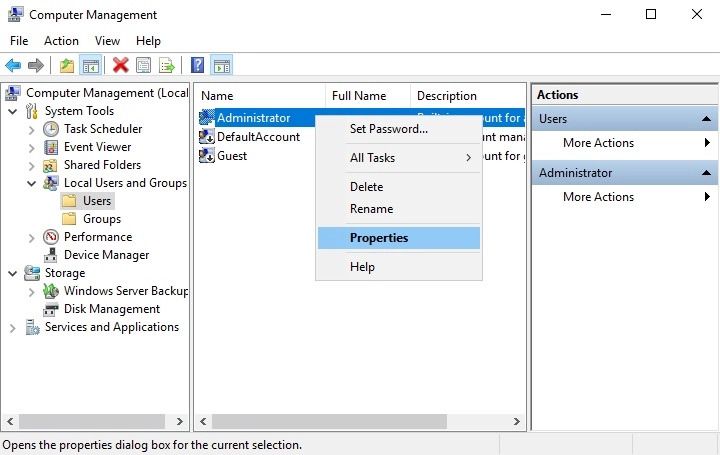Toggle the Show/Hide Console Tree icon
Viewport: 720px width, 455px height.
click(90, 66)
